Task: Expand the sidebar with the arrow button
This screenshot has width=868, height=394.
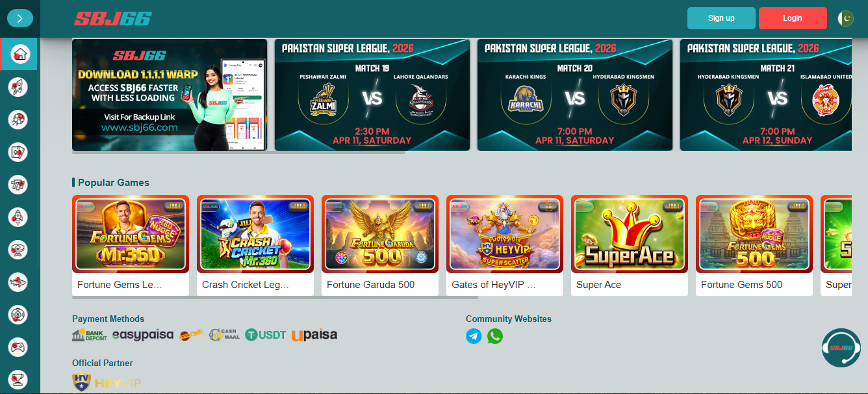Action: point(20,18)
